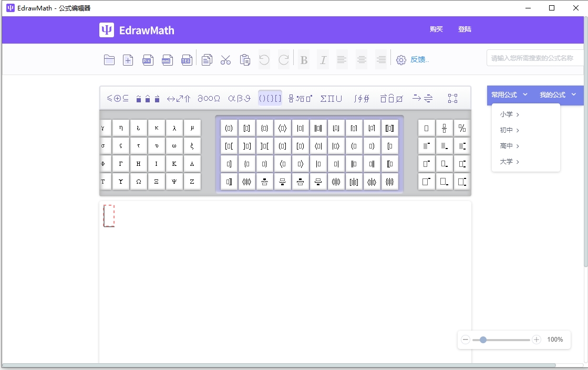Screen dimensions: 588x370
Task: Open the brackets templates category
Action: [x=270, y=98]
